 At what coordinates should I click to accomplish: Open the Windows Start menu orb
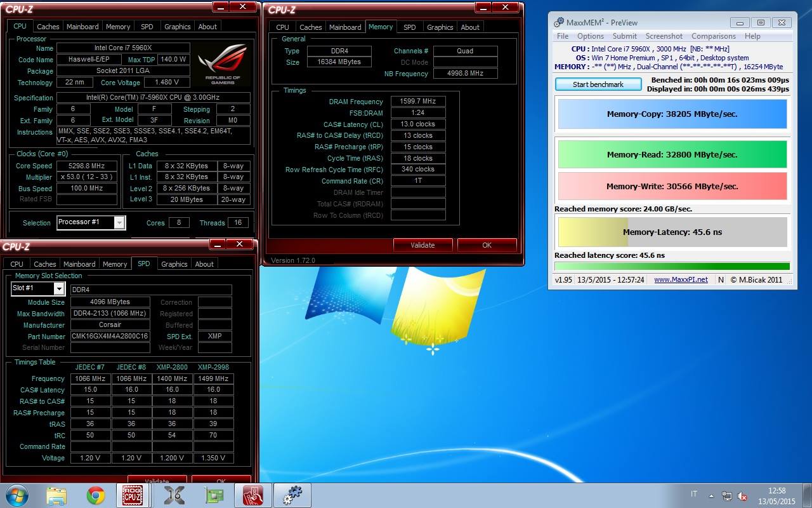pyautogui.click(x=16, y=495)
